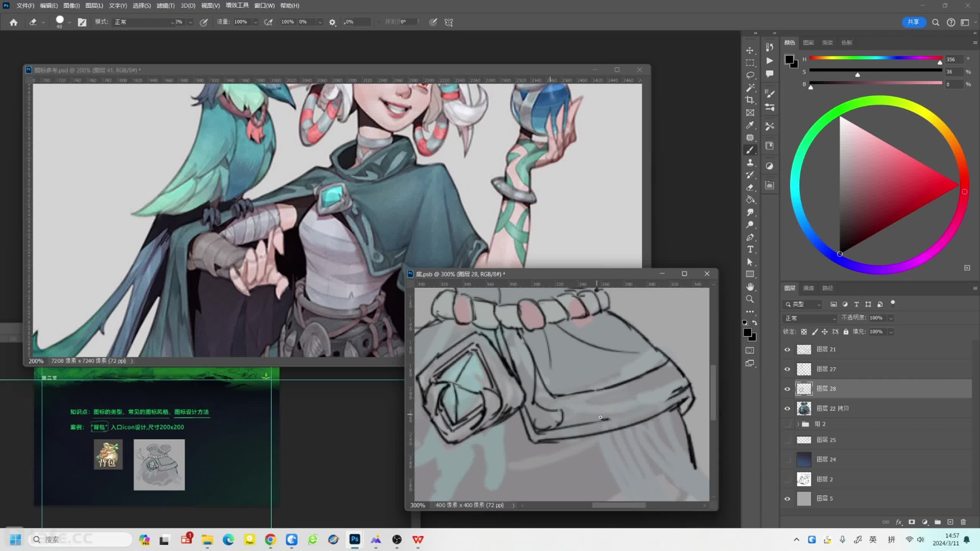Open the 填充 fill dropdown arrow
The image size is (980, 551).
[x=891, y=332]
